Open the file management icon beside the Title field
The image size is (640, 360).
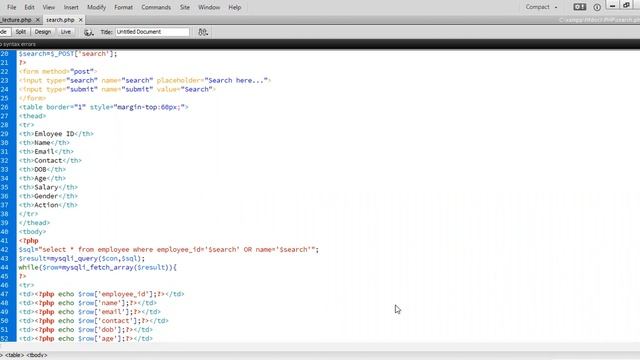pyautogui.click(x=203, y=32)
